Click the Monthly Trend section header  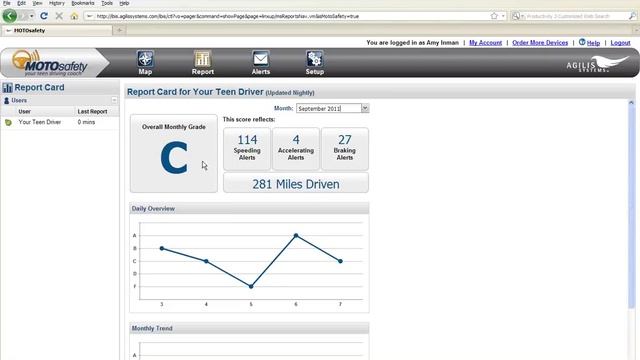[249, 328]
